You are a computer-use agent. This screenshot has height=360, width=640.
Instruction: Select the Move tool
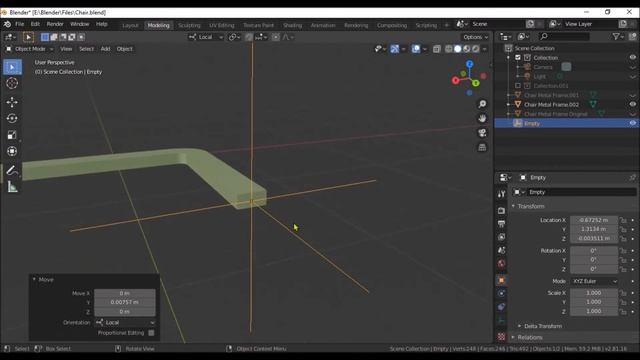[x=12, y=102]
